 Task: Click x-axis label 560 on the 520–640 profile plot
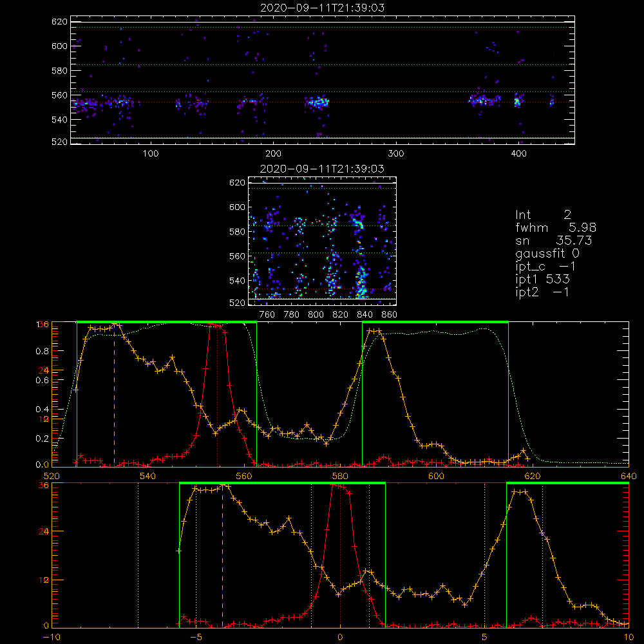[244, 477]
